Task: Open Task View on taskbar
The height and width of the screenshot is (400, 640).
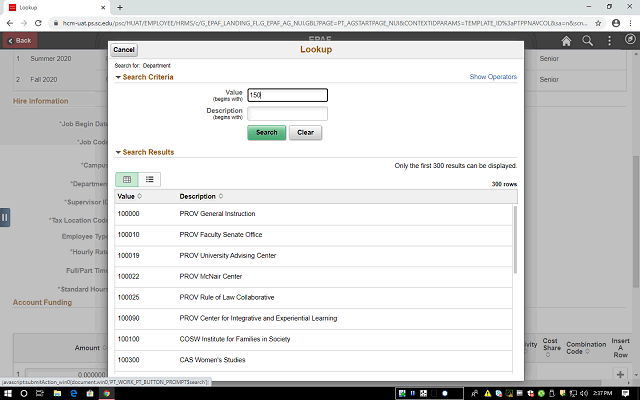Action: click(40, 393)
